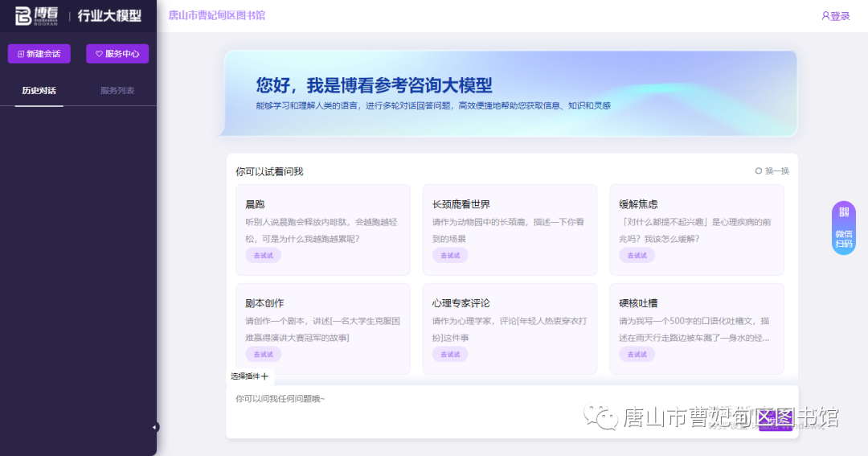Click the 你可以试着问我 heading

[269, 172]
